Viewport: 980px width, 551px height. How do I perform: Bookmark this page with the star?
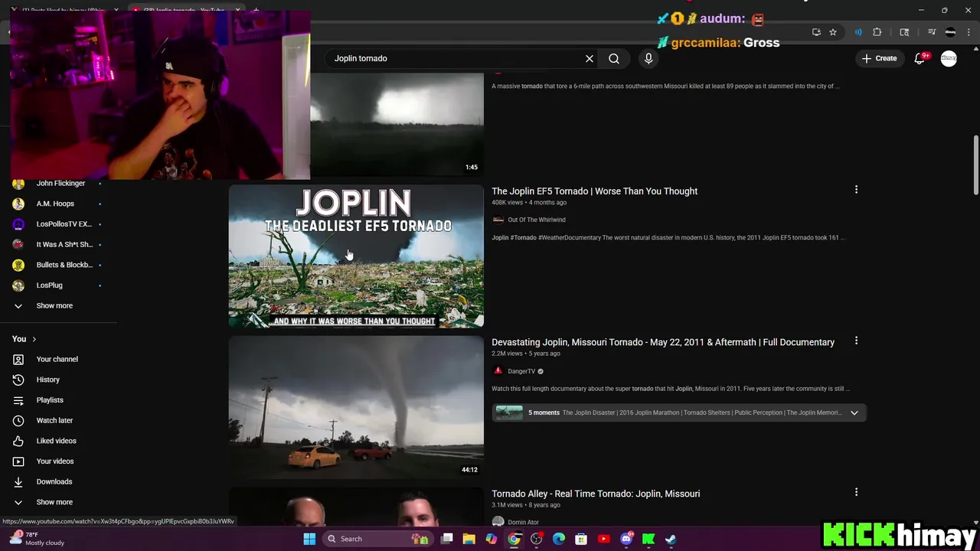pos(833,32)
